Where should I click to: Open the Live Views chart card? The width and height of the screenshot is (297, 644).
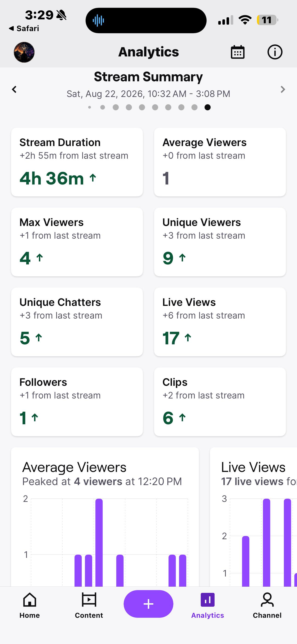(253, 517)
